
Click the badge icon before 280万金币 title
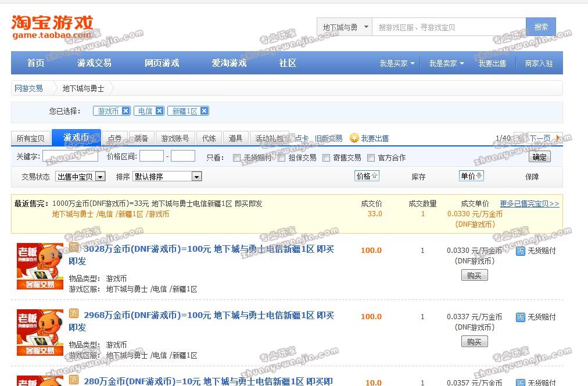74,380
